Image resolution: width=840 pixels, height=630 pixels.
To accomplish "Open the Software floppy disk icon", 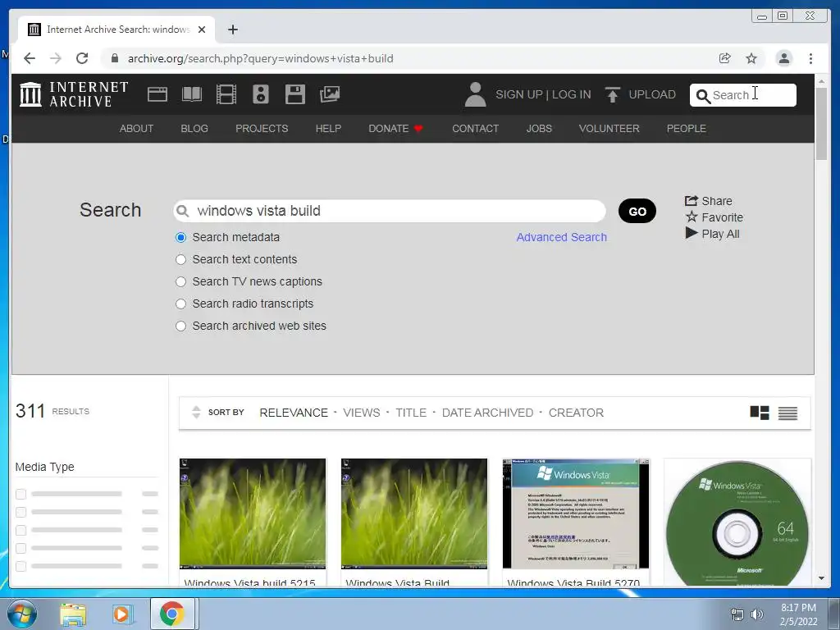I will (295, 94).
